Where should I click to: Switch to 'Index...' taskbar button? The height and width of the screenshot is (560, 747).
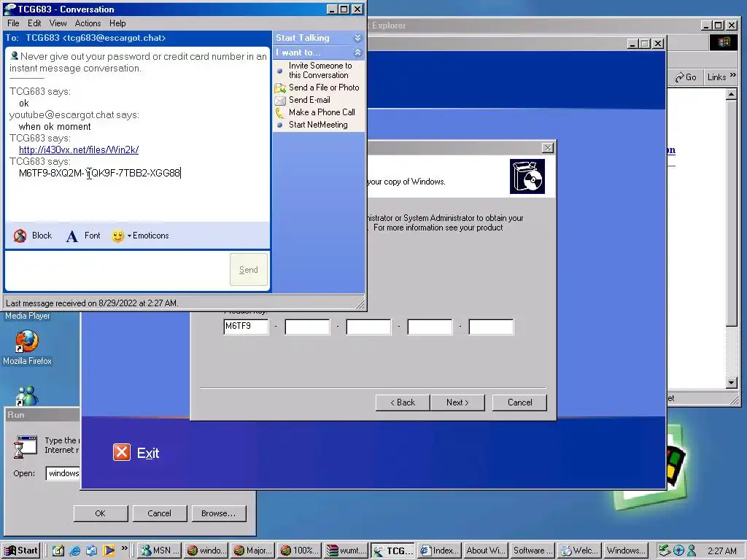pyautogui.click(x=439, y=551)
